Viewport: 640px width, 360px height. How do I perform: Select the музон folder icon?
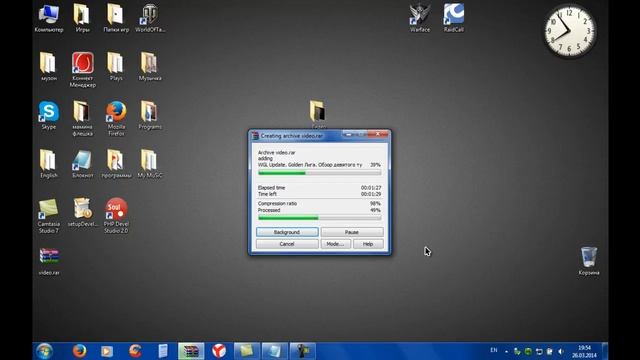click(x=49, y=67)
